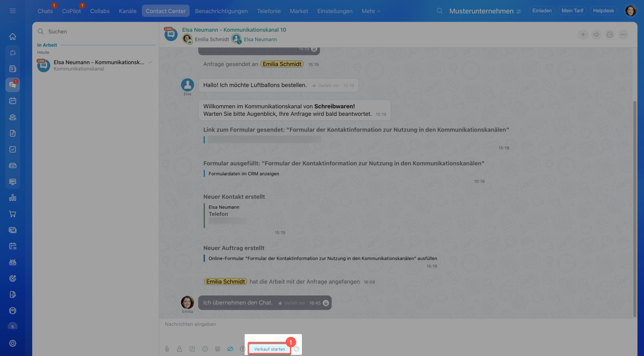Click the slash text formatting icon
This screenshot has width=644, height=356.
click(x=192, y=349)
